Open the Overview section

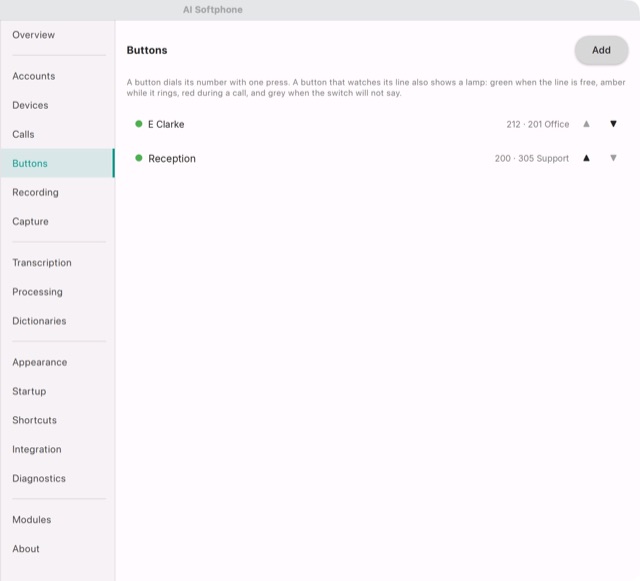pyautogui.click(x=58, y=35)
